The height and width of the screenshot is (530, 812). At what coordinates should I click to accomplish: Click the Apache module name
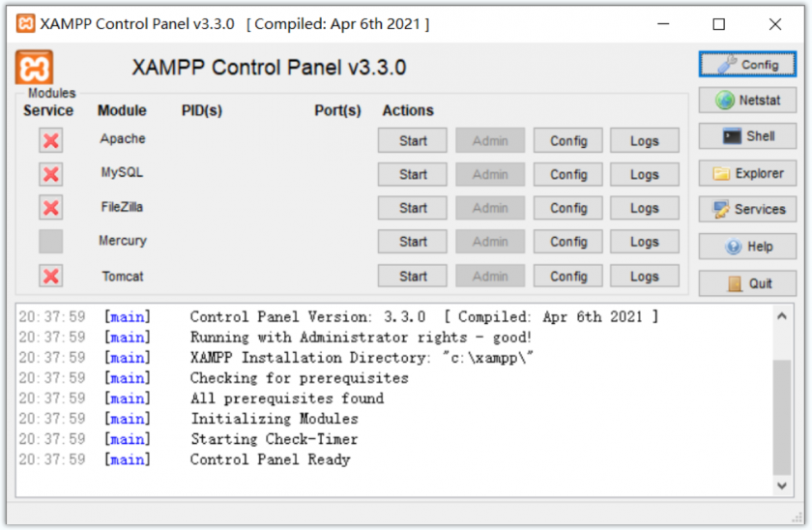[x=123, y=138]
